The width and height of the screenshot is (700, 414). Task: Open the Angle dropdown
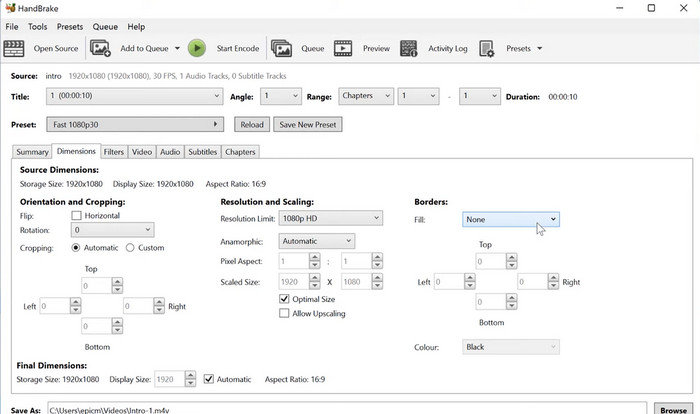pyautogui.click(x=281, y=96)
